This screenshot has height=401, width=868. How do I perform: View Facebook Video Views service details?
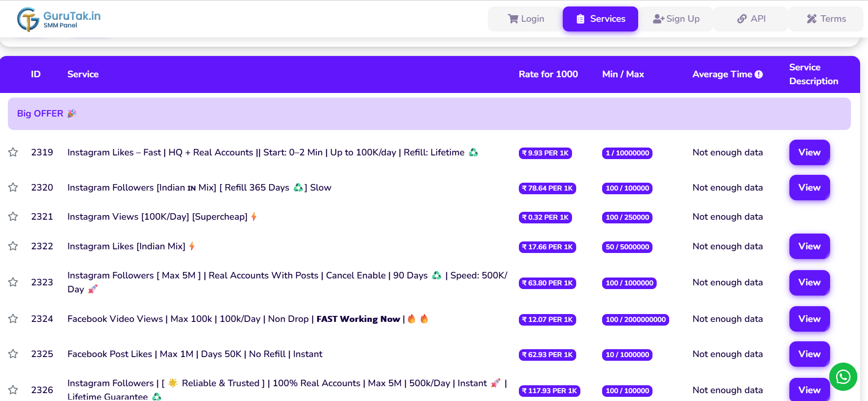click(809, 319)
